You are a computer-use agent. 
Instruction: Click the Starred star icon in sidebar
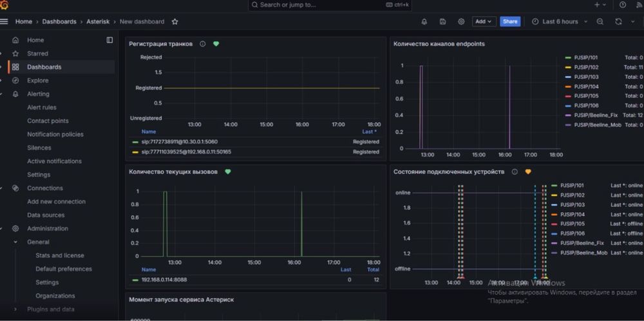15,54
